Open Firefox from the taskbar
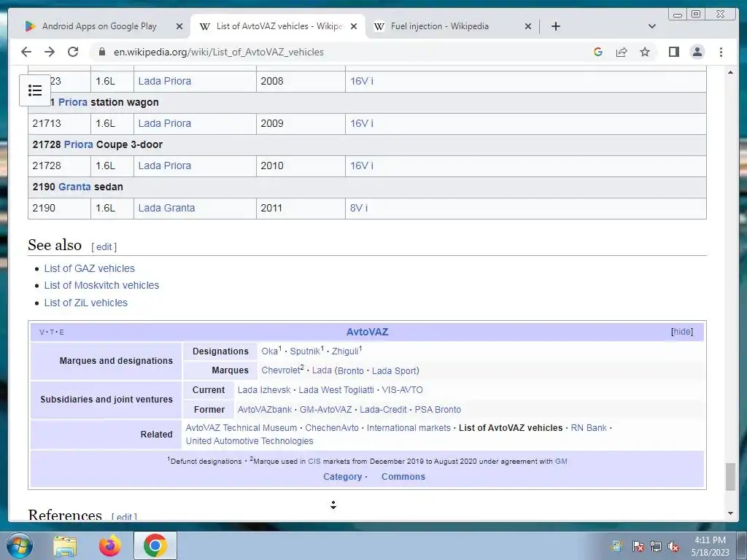Screen dimensions: 747x560 tap(110, 546)
